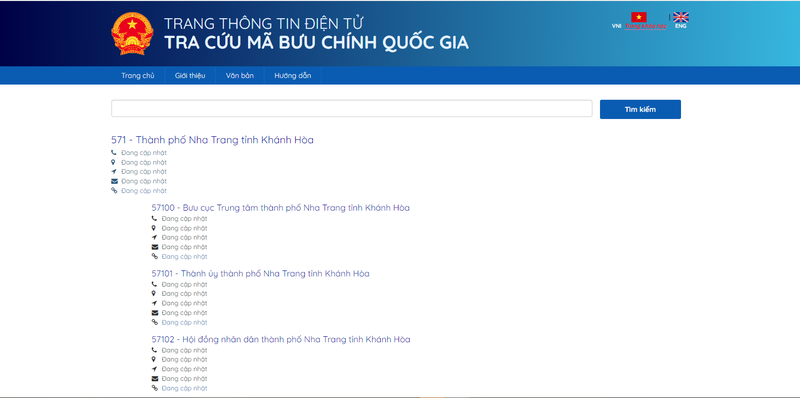Click website 'Đang cập nhật' link under 57102
The image size is (800, 398).
pos(184,388)
